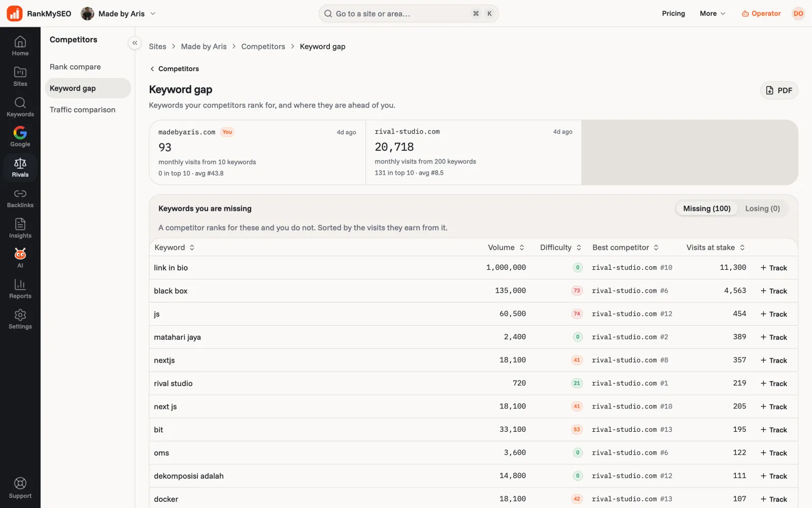812x508 pixels.
Task: Track the keyword link in bio
Action: click(773, 268)
